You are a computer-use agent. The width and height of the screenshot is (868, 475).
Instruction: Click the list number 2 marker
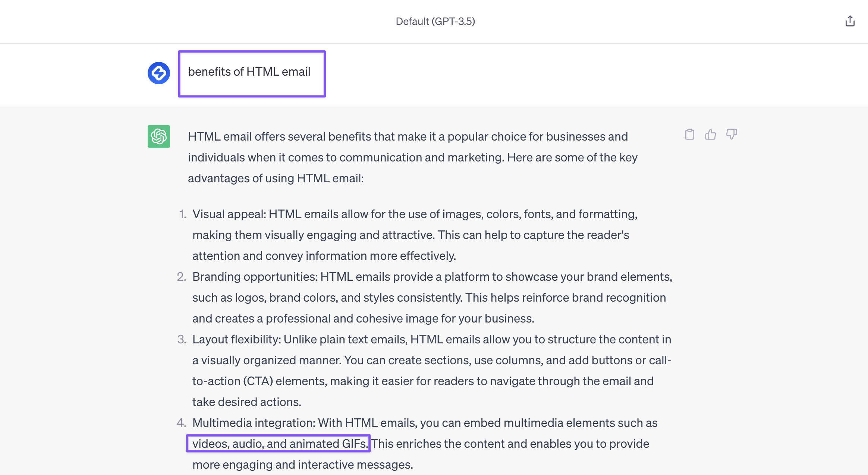(x=181, y=277)
